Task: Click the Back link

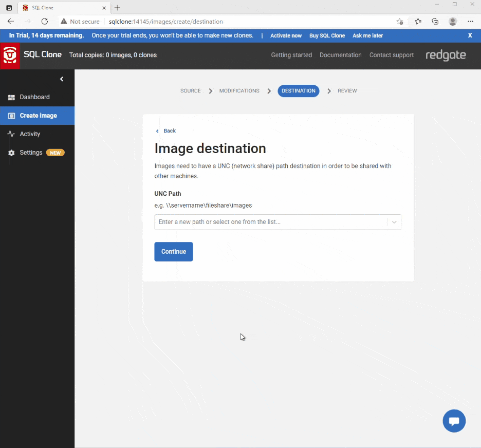Action: point(166,131)
